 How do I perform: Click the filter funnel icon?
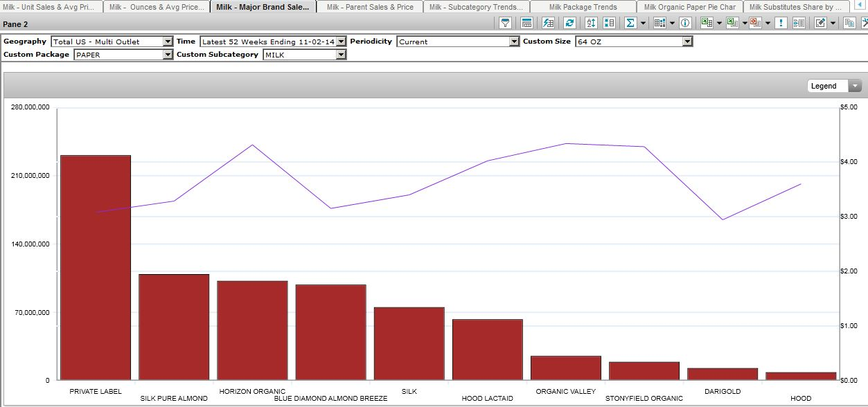[506, 23]
